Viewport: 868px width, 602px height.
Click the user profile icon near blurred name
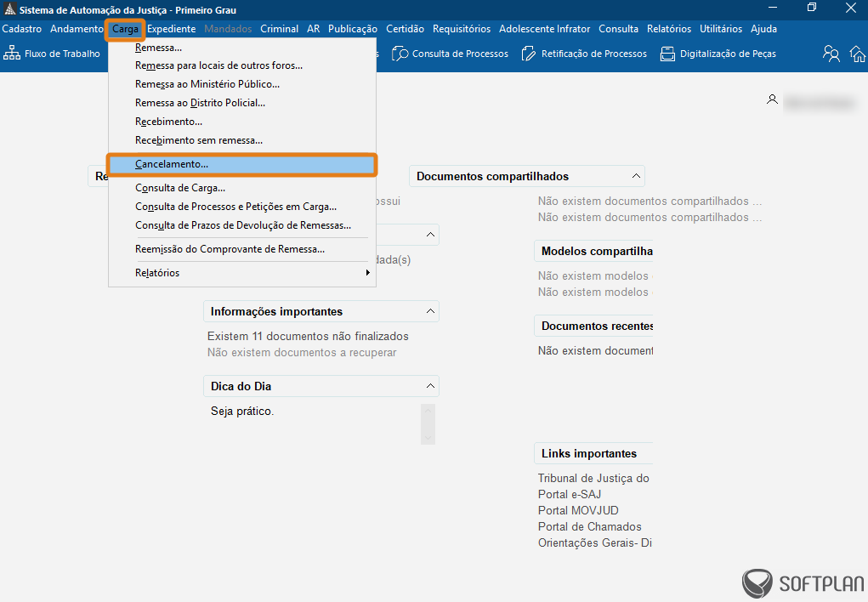pyautogui.click(x=772, y=99)
